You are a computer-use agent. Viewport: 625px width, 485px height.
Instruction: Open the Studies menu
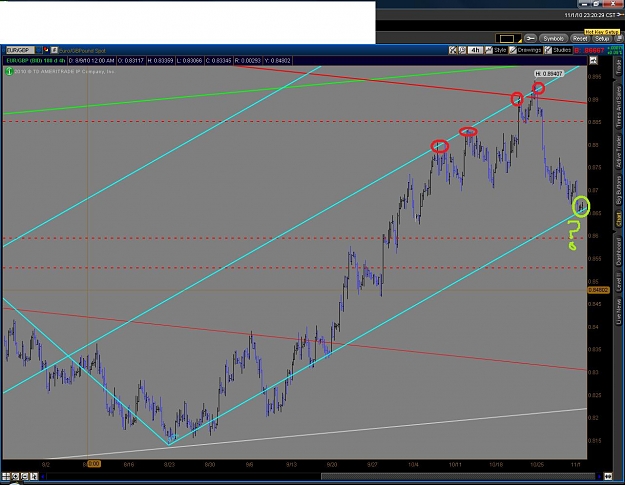click(558, 50)
